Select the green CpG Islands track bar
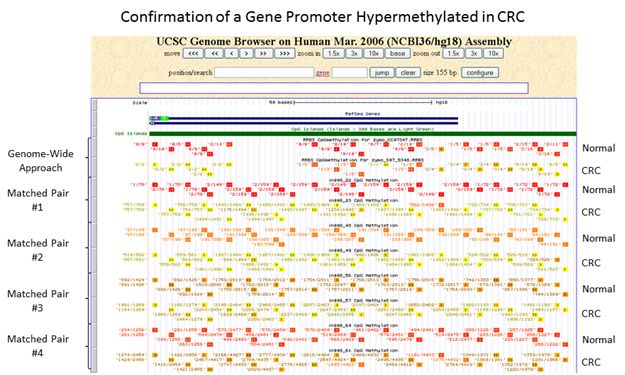The width and height of the screenshot is (625, 375). point(363,134)
